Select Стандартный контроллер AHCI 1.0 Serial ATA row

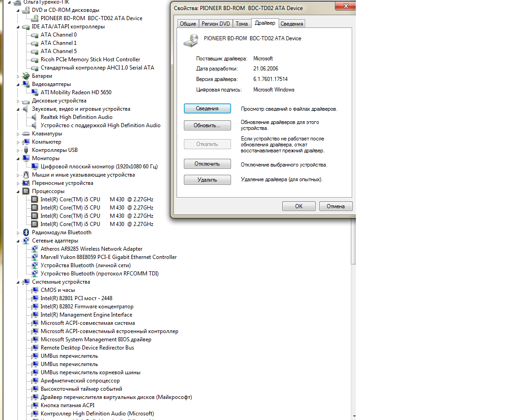pyautogui.click(x=97, y=68)
